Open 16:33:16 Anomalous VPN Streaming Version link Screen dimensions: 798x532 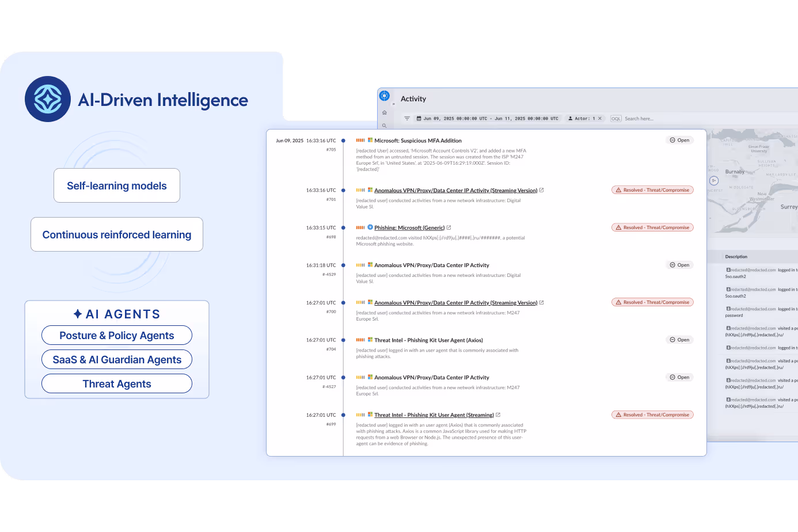(x=455, y=191)
